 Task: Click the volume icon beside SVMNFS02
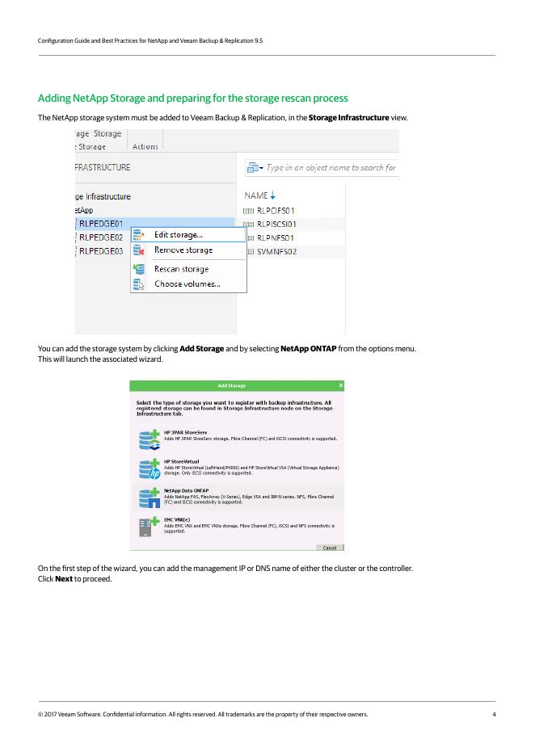tap(251, 252)
